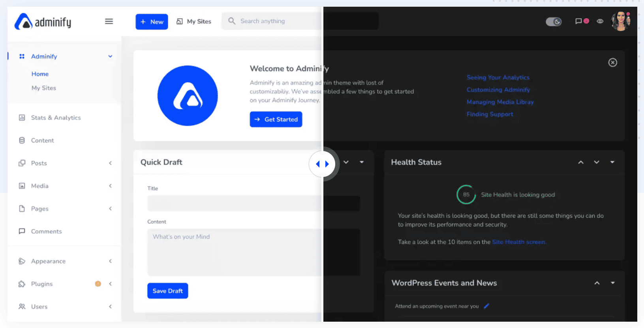This screenshot has height=328, width=644.
Task: Click the Stats & Analytics sidebar icon
Action: pos(22,118)
